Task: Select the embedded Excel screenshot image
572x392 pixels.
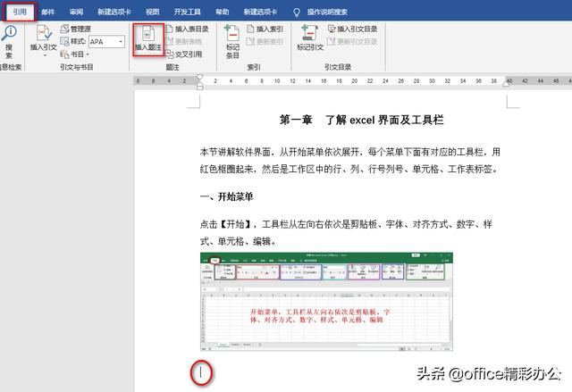Action: tap(326, 302)
